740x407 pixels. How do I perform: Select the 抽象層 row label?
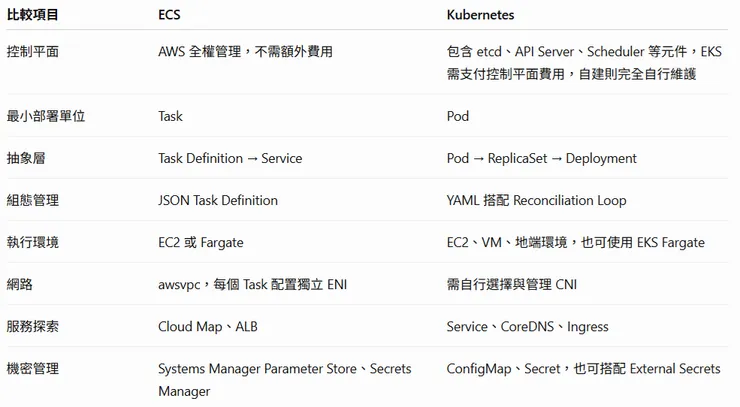click(x=26, y=158)
